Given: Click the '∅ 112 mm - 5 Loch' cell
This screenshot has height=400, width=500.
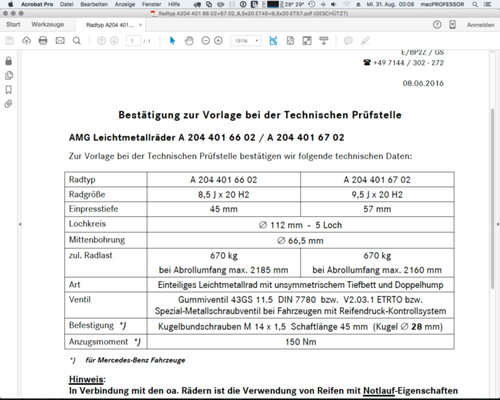Looking at the screenshot, I should pos(300,225).
